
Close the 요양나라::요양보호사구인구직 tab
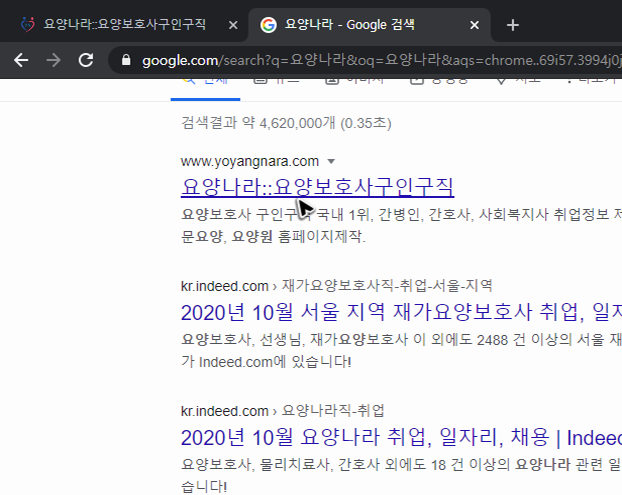(x=233, y=25)
